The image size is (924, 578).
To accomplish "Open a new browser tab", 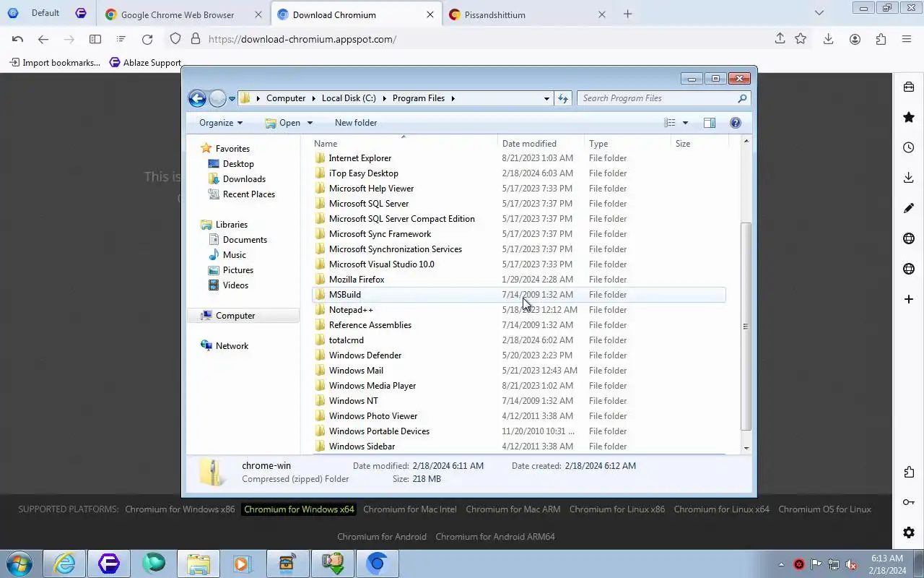I will pos(627,14).
